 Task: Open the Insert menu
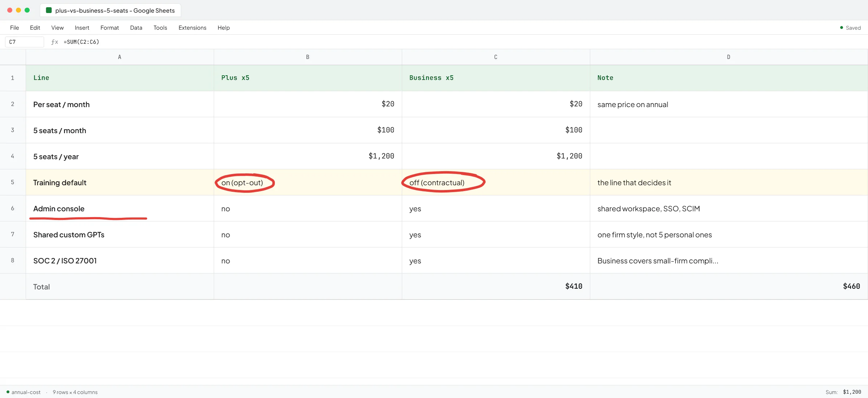click(82, 28)
